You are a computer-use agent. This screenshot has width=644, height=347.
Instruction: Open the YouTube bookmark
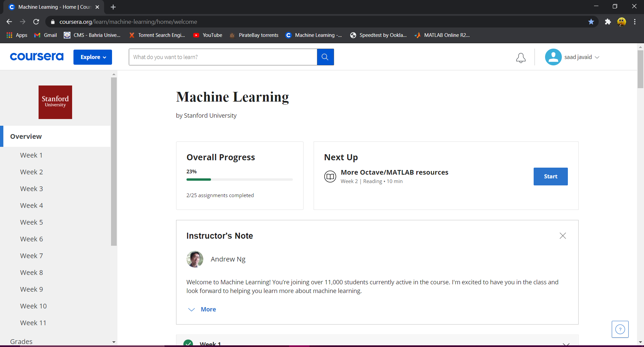click(208, 35)
